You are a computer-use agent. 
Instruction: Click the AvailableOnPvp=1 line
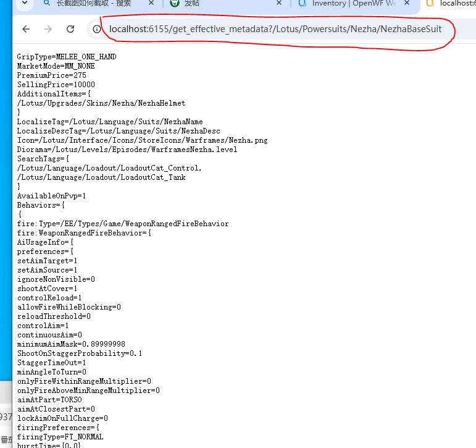pos(52,196)
